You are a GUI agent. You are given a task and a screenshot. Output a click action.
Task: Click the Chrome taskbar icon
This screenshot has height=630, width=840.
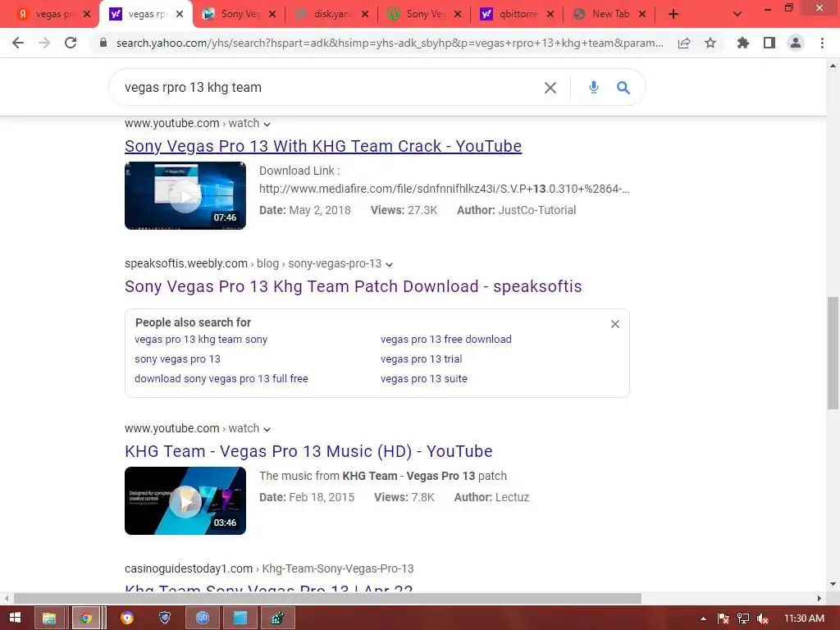(x=86, y=619)
